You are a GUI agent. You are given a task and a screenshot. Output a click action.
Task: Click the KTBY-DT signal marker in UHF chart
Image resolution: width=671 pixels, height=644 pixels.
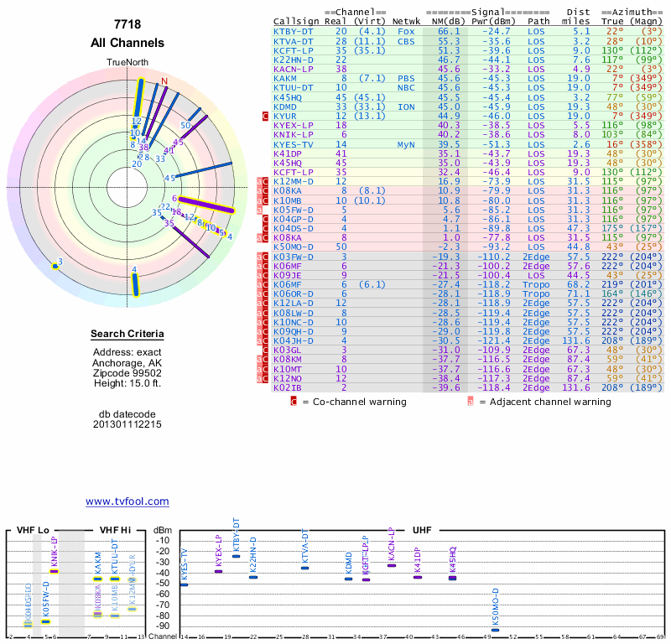pyautogui.click(x=236, y=556)
